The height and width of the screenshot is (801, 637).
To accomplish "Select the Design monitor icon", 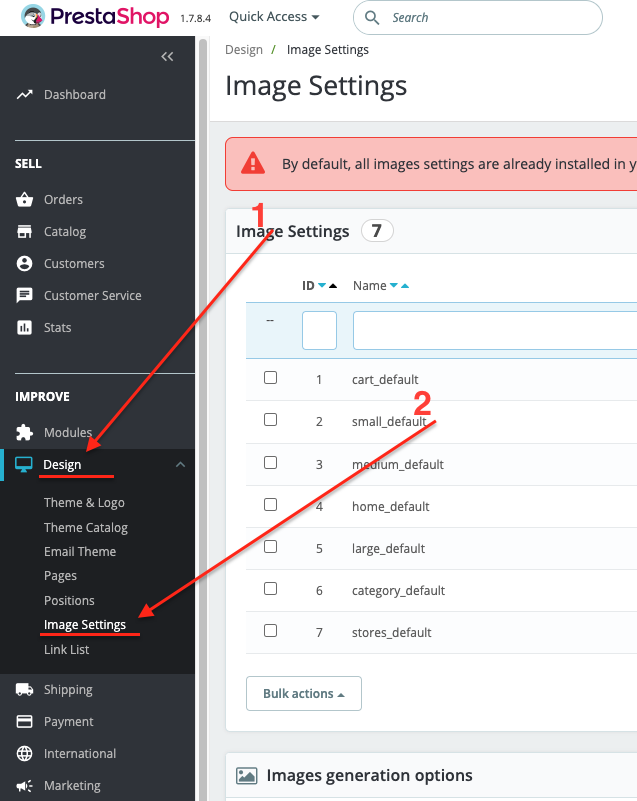I will pyautogui.click(x=25, y=464).
